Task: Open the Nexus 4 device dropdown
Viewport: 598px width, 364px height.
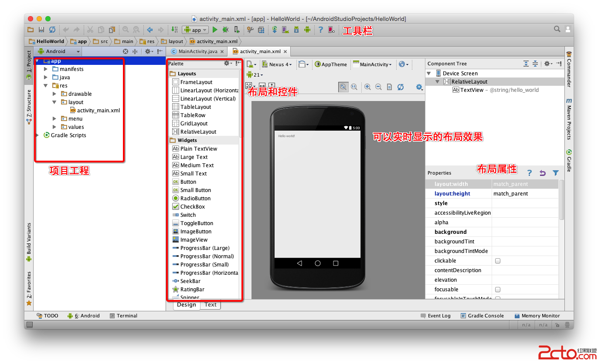Action: 277,64
